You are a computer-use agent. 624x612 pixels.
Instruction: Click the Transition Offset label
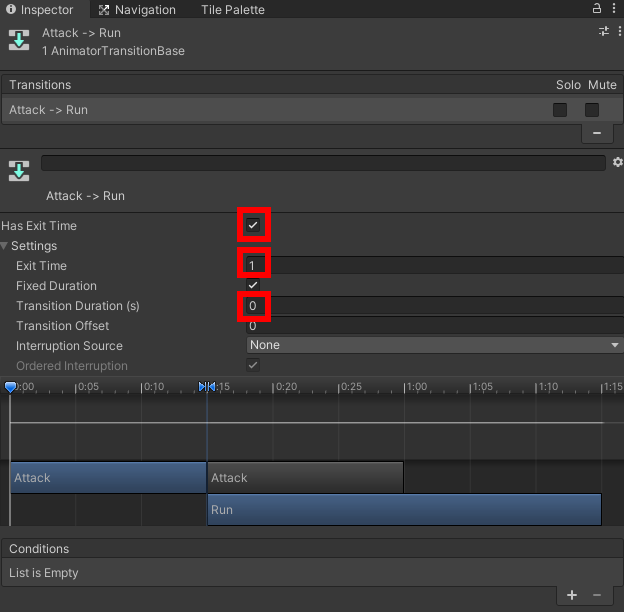(x=62, y=326)
